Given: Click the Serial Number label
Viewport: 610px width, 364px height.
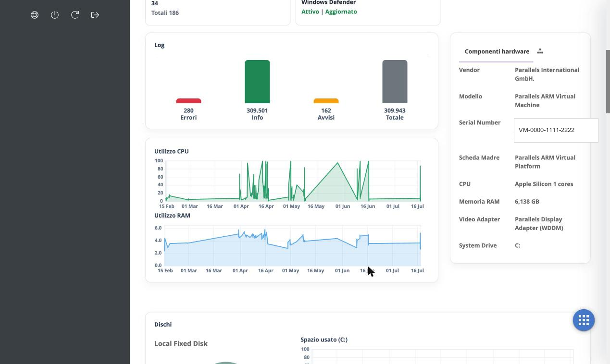Looking at the screenshot, I should [x=480, y=122].
